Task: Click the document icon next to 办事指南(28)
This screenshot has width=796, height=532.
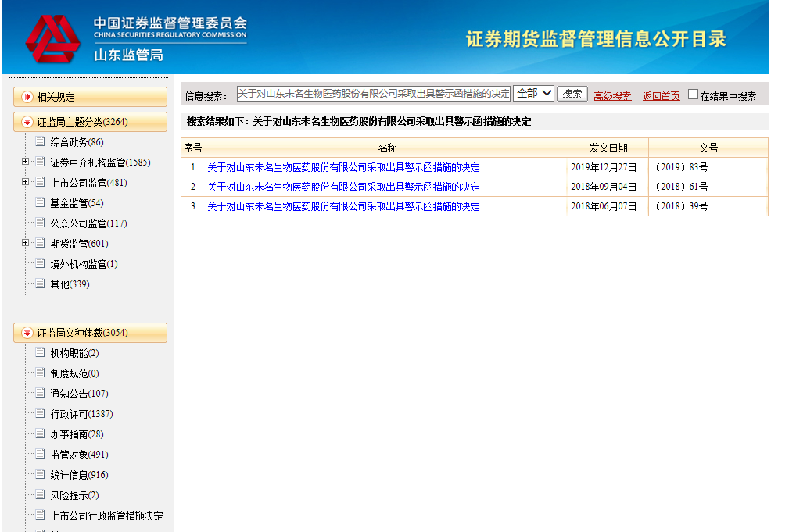Action: tap(40, 434)
